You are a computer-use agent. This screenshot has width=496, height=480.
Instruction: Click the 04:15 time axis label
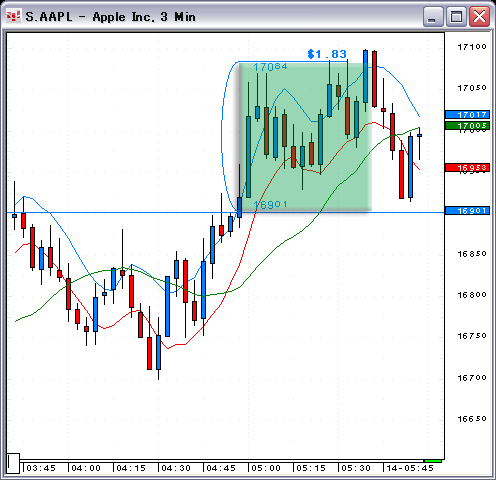tap(131, 468)
